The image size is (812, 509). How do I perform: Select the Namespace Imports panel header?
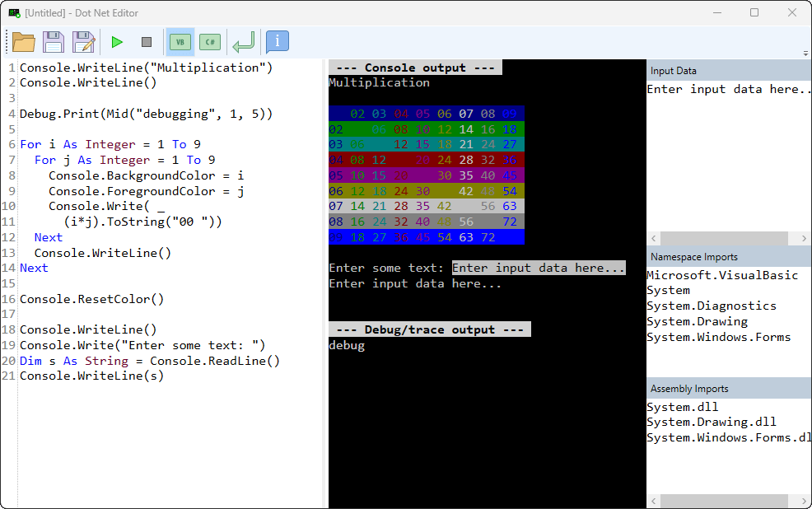(729, 257)
